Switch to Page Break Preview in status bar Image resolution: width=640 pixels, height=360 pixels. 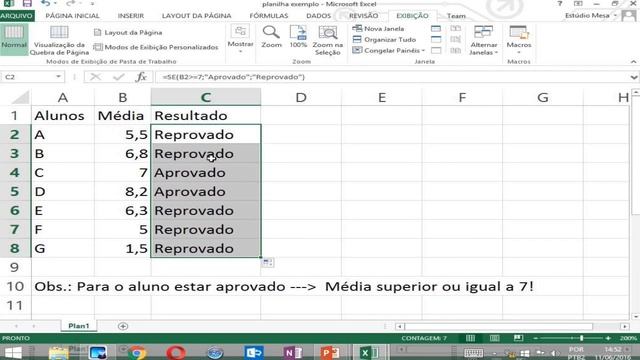coord(518,338)
